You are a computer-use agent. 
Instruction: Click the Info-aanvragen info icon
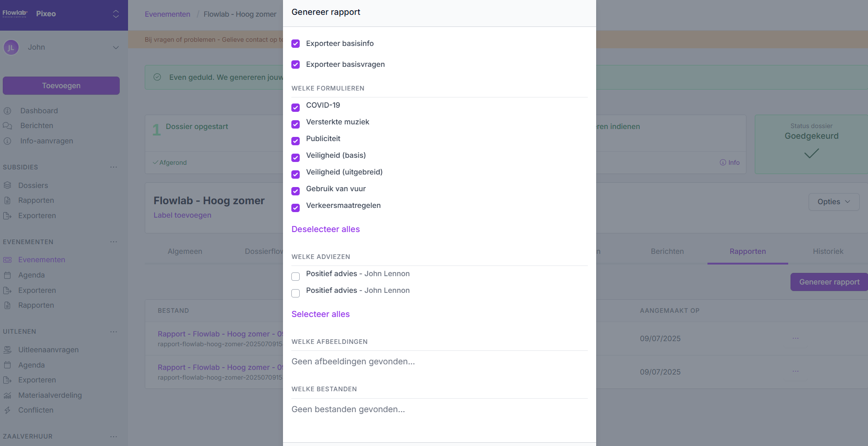[7, 141]
